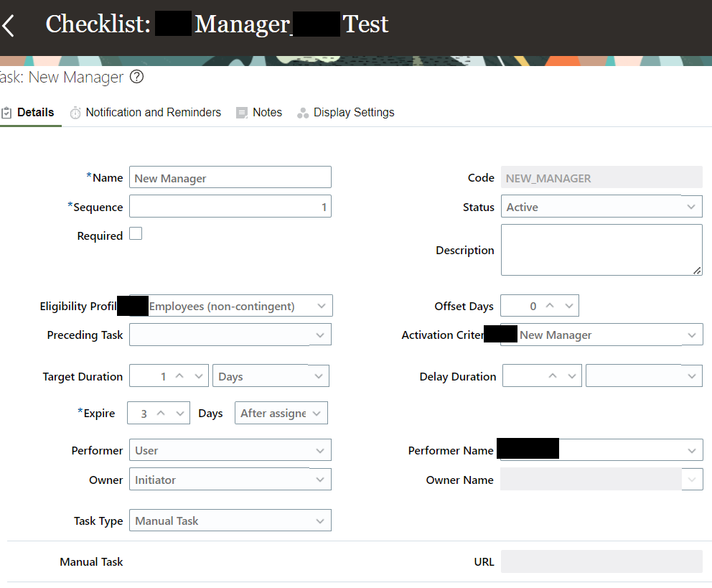The image size is (712, 588).
Task: Click the Name field containing New Manager
Action: pyautogui.click(x=230, y=177)
